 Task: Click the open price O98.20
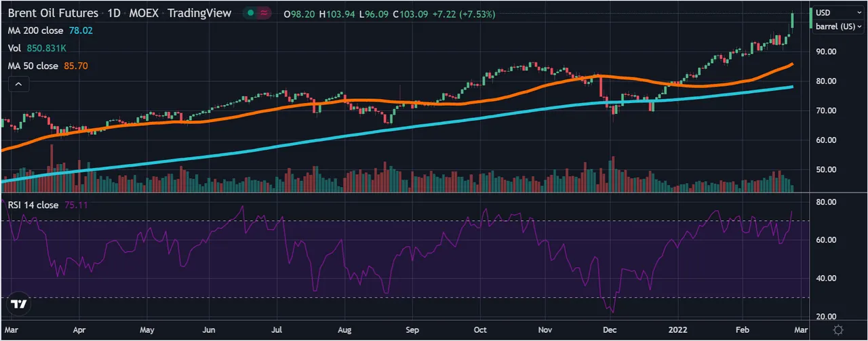click(x=300, y=14)
